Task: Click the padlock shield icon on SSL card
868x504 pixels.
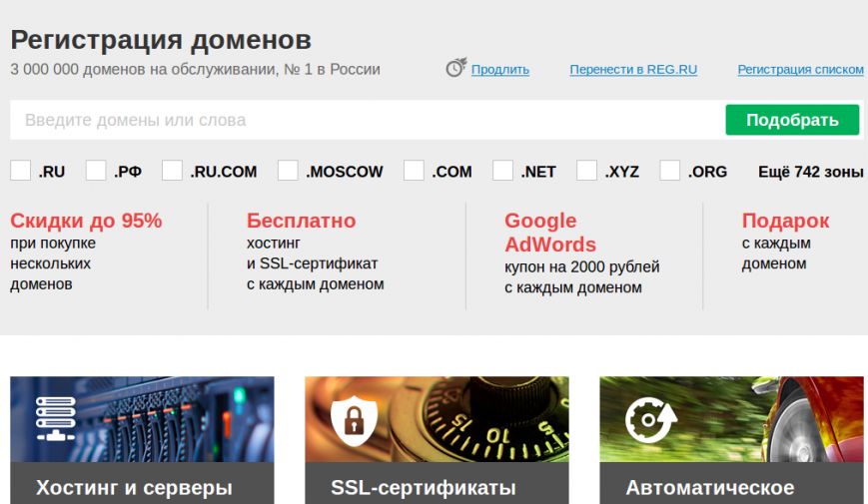Action: [355, 420]
